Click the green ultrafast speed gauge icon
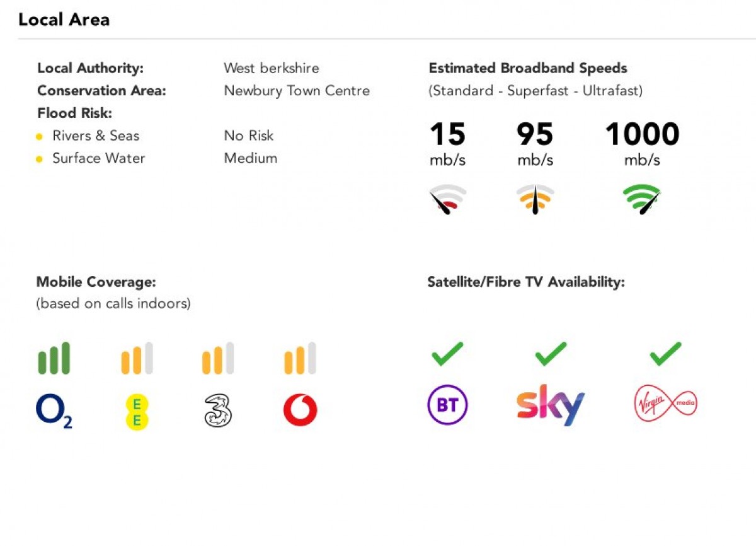756x546 pixels. point(642,199)
